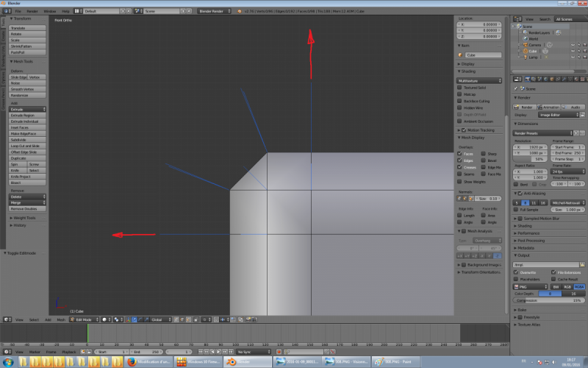This screenshot has width=588, height=368.
Task: Open the Constraints chain-link properties tab
Action: (558, 79)
